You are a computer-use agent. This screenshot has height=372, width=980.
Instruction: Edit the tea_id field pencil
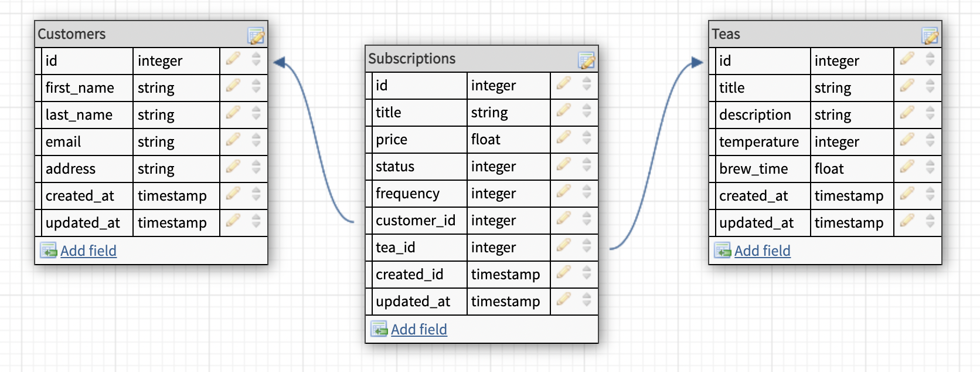click(564, 245)
